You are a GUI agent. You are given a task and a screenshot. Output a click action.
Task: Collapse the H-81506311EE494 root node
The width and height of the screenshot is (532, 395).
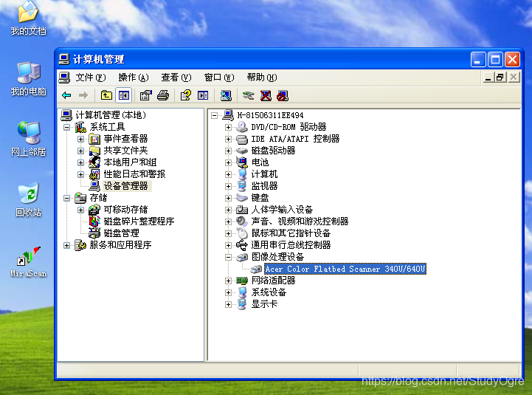215,115
